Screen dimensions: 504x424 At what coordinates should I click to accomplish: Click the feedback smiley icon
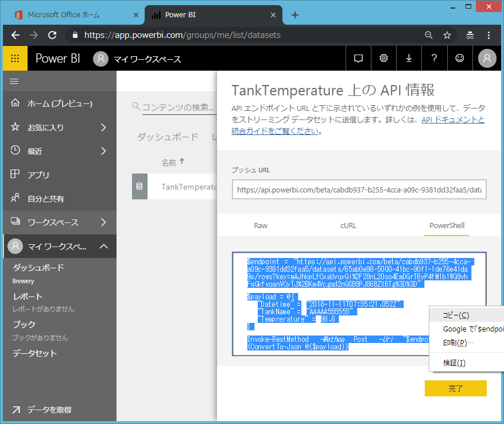pos(460,58)
